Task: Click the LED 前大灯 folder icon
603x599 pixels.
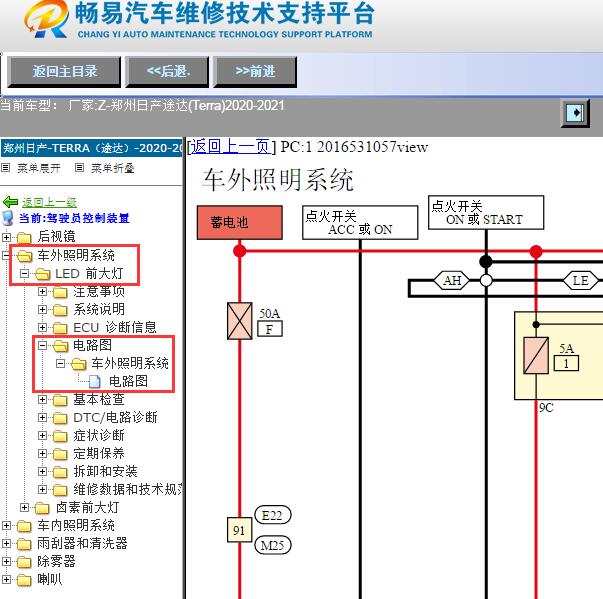Action: (42, 274)
